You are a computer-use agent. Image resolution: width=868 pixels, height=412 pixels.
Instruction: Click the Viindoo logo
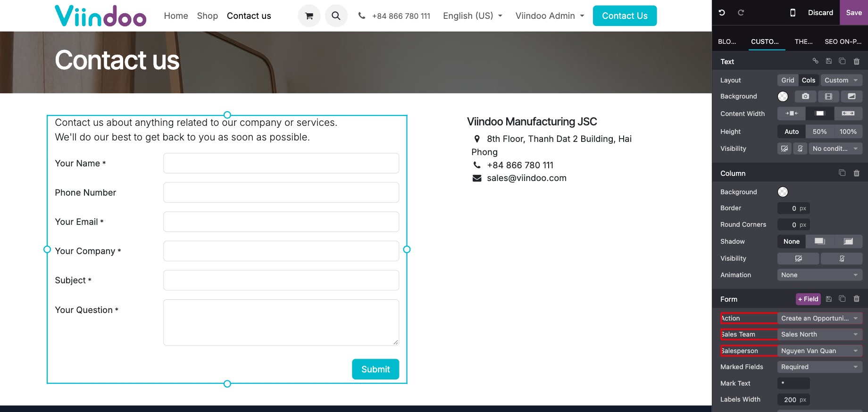100,16
